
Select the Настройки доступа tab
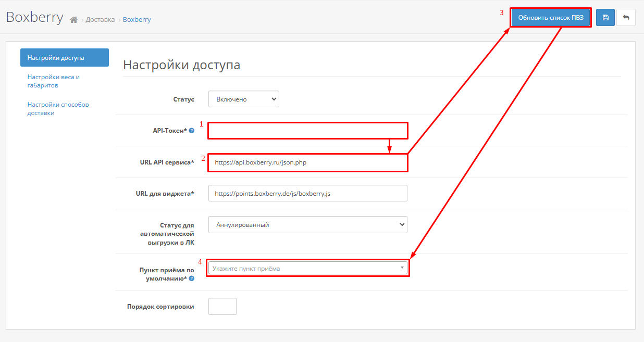(65, 58)
